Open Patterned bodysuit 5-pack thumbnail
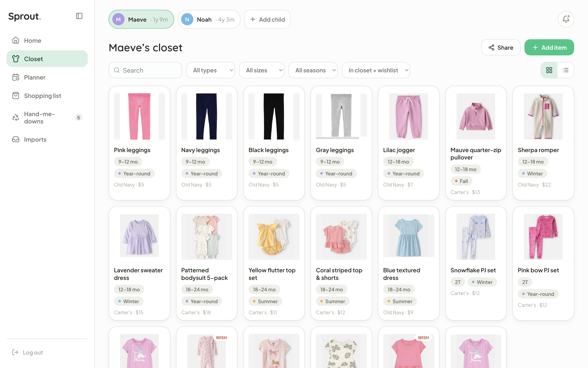The height and width of the screenshot is (368, 588). 207,237
